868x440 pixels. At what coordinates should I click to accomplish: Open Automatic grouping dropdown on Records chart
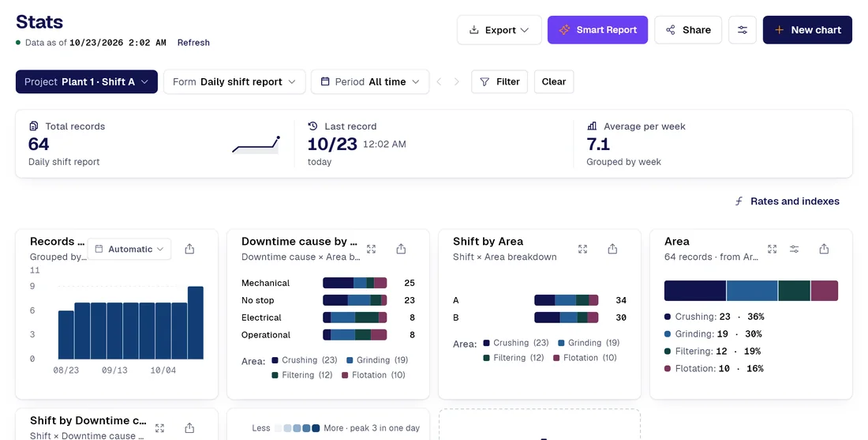point(129,249)
